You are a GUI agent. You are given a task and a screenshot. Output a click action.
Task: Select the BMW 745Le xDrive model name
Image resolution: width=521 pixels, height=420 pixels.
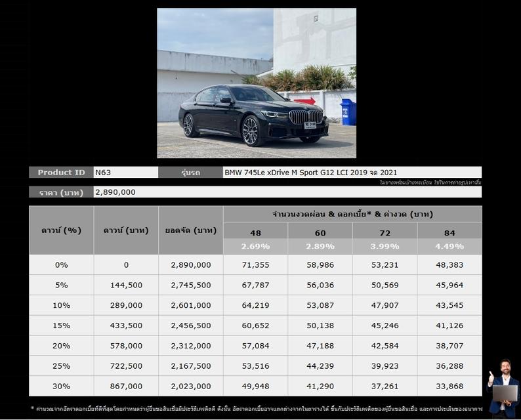[x=310, y=173]
